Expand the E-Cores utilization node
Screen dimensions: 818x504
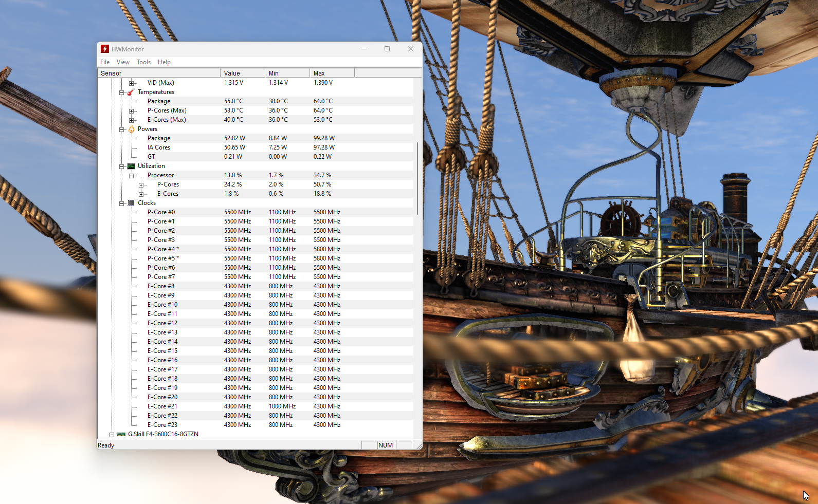click(x=141, y=194)
